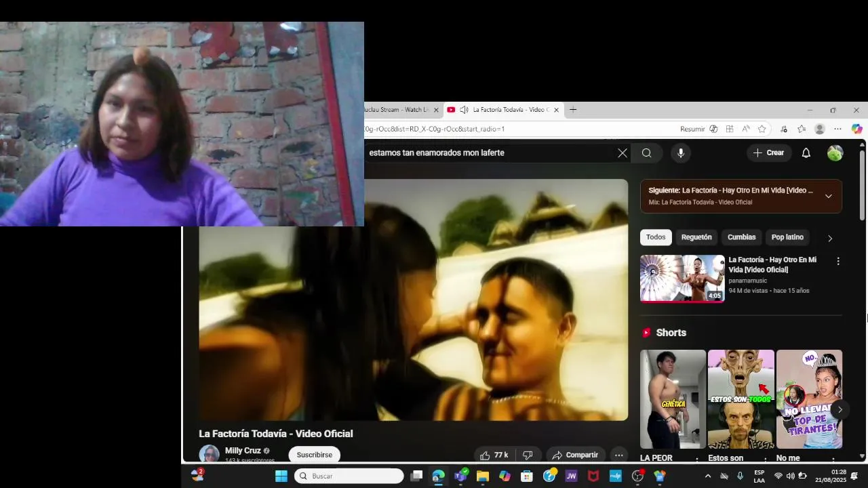This screenshot has width=868, height=488.
Task: Open La Factoría - Hay Otro En Mi Vida title
Action: 772,265
